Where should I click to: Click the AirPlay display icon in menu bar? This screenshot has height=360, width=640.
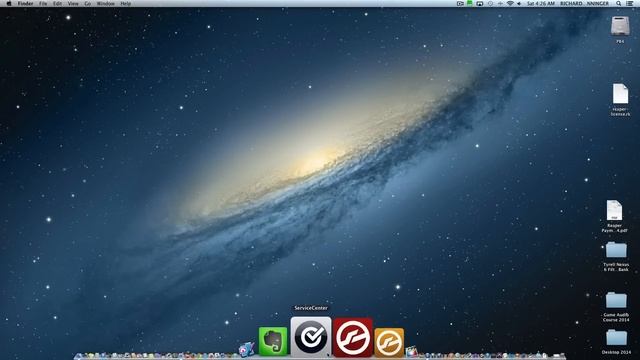coord(480,3)
